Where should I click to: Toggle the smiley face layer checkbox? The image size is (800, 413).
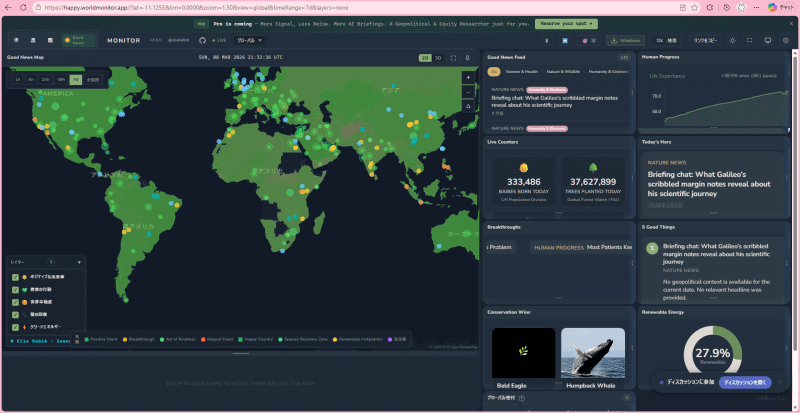pos(15,302)
